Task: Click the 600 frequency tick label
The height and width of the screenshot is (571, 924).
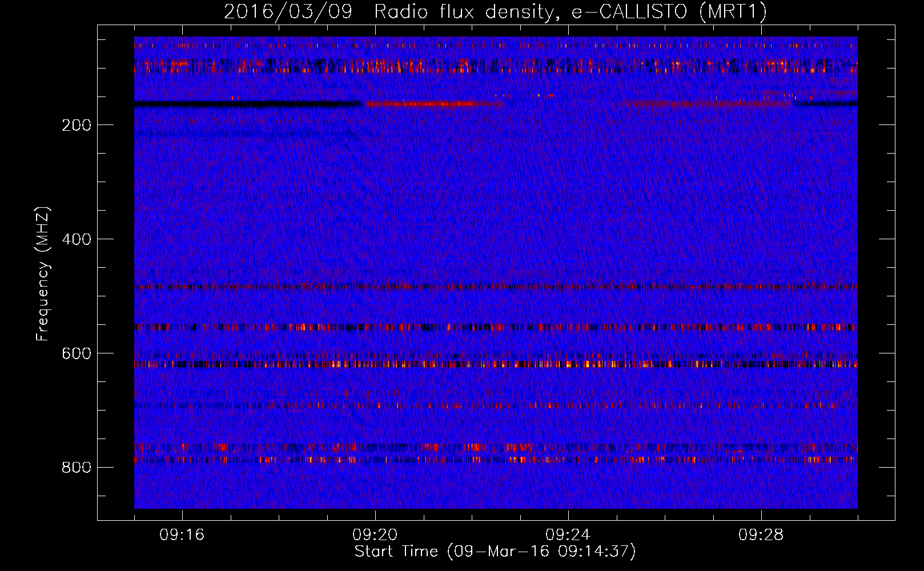Action: pyautogui.click(x=77, y=353)
